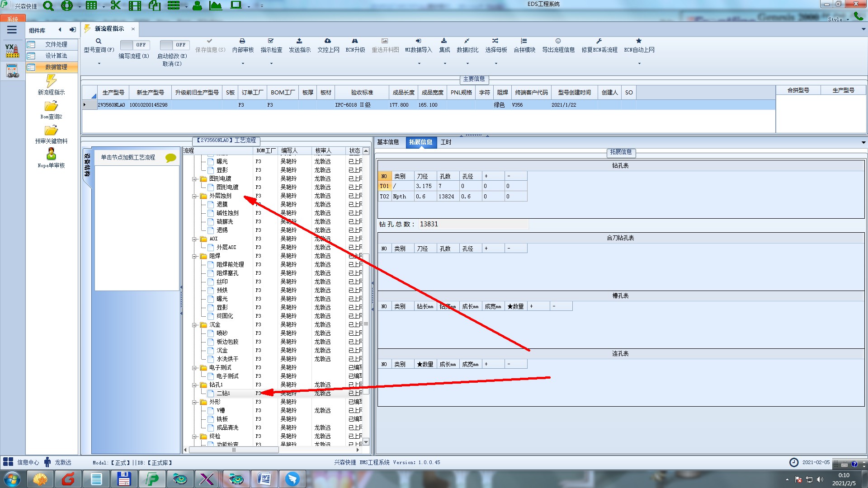Click the Nope单审核 person icon
868x488 pixels.
51,154
